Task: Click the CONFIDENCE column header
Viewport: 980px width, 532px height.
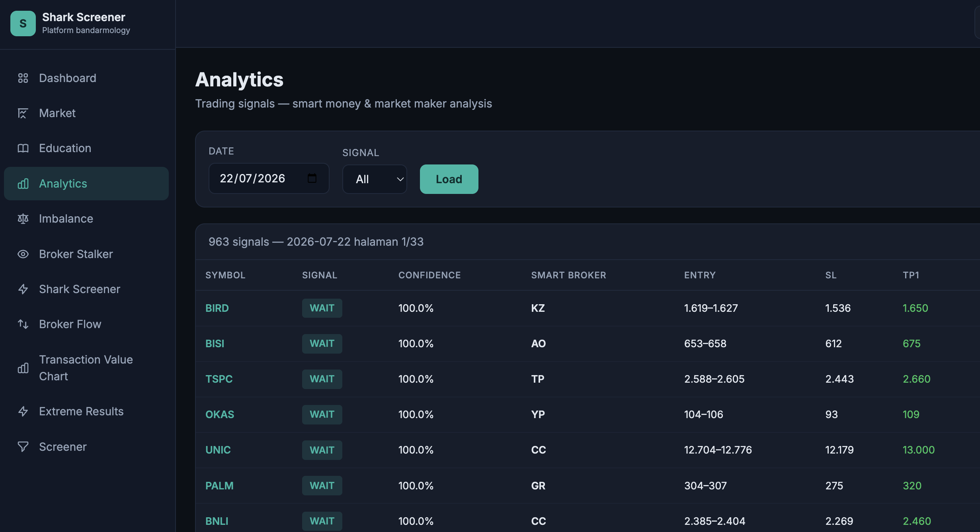Action: pyautogui.click(x=429, y=275)
